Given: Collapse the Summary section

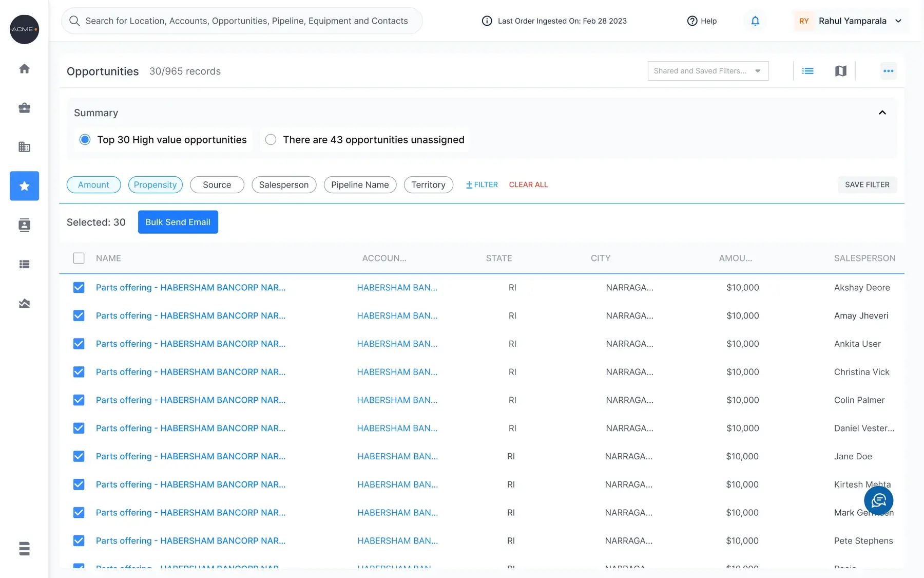Looking at the screenshot, I should tap(882, 113).
